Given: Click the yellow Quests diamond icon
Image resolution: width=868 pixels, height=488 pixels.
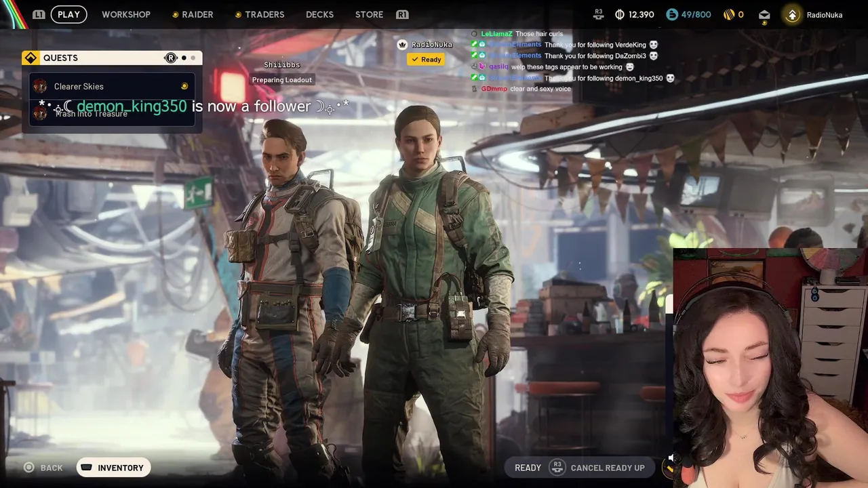Looking at the screenshot, I should tap(30, 58).
